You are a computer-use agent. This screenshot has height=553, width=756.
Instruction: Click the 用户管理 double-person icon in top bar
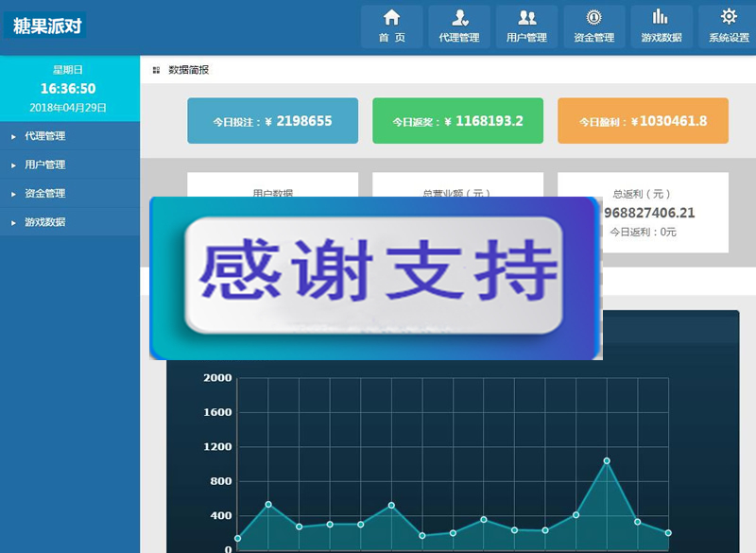[527, 17]
